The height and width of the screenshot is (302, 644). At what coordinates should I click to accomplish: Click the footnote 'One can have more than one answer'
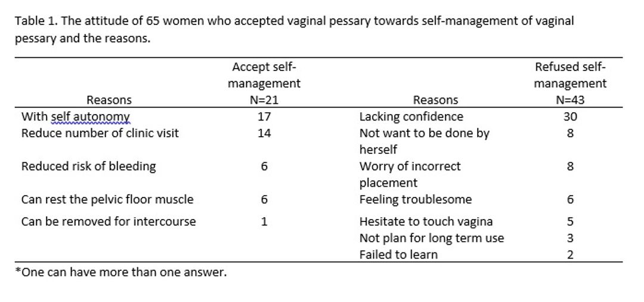(120, 272)
